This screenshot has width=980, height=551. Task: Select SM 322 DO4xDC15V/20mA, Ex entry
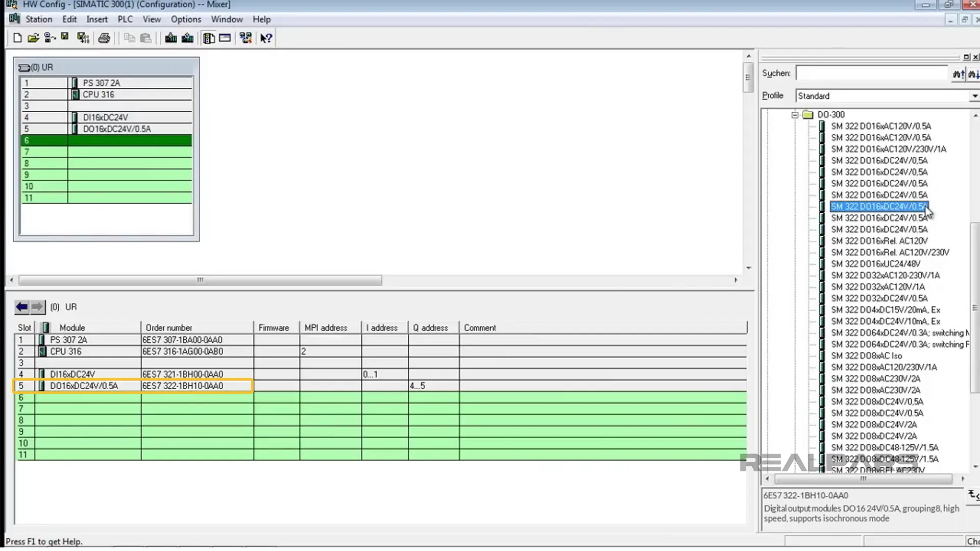(885, 310)
